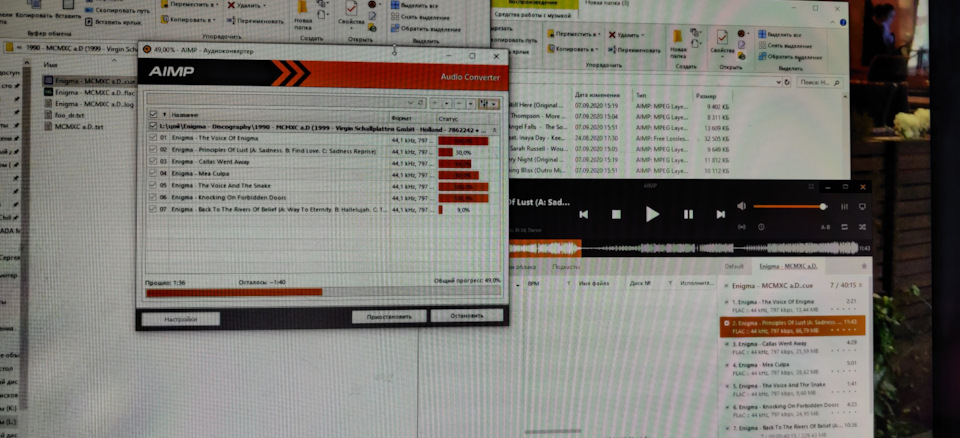Open the converter path combo box dropdown
This screenshot has height=438, width=960.
[411, 104]
